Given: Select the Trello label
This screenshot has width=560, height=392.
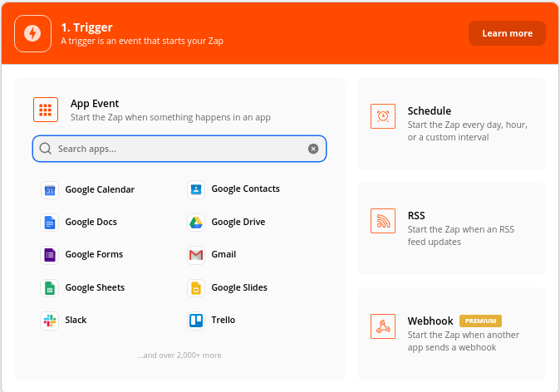Looking at the screenshot, I should tap(224, 320).
